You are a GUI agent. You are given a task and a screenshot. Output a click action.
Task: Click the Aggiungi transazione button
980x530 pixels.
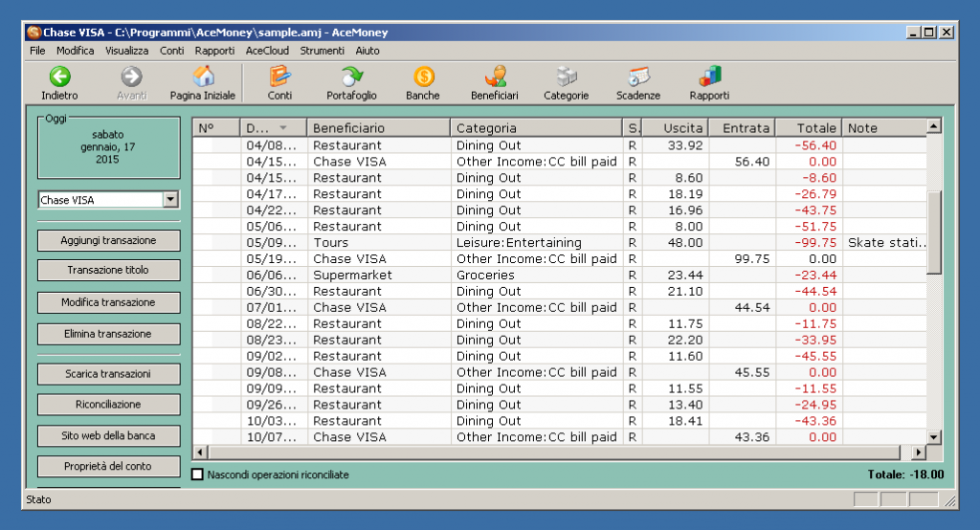pyautogui.click(x=108, y=240)
